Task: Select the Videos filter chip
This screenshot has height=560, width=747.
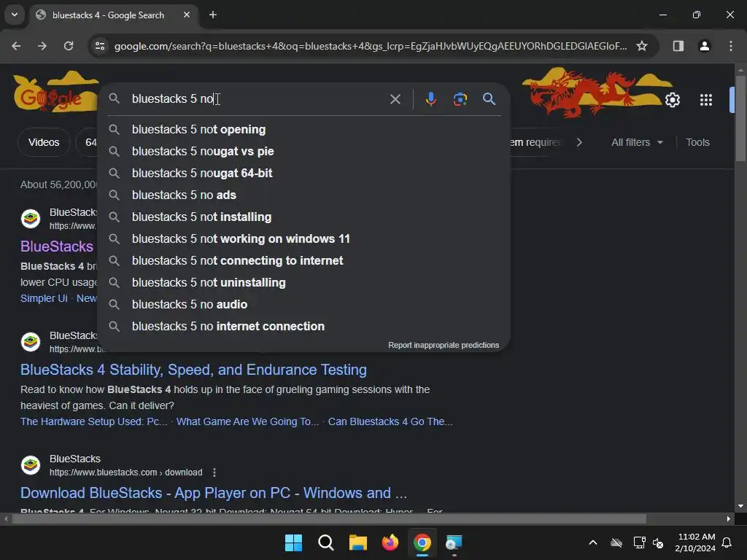Action: (44, 142)
